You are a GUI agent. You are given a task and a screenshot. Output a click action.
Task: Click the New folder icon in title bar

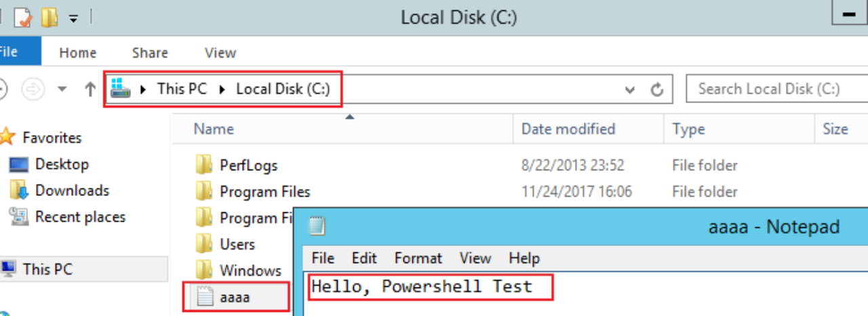[x=50, y=17]
